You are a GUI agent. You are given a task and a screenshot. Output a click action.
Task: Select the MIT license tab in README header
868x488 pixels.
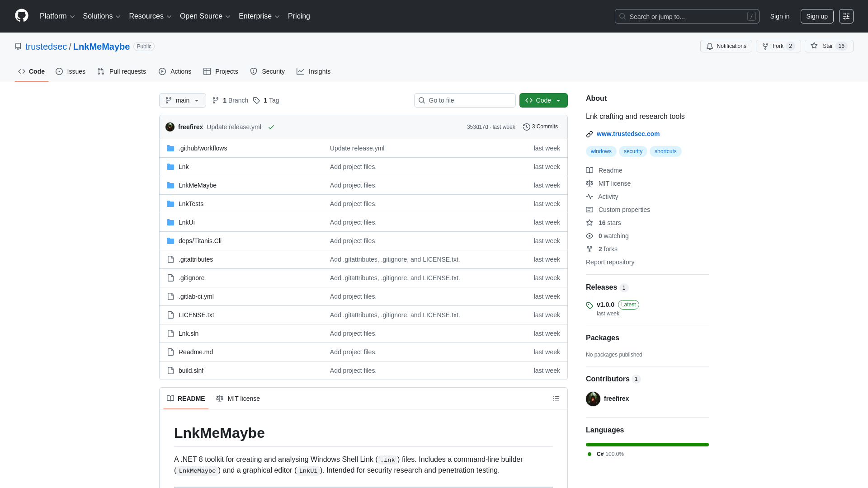point(238,399)
